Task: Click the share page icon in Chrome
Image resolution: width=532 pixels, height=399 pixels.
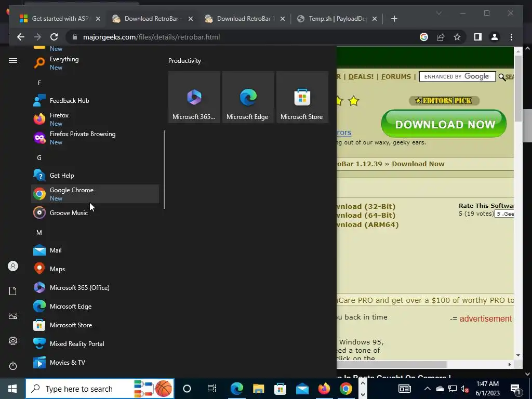Action: 441,37
